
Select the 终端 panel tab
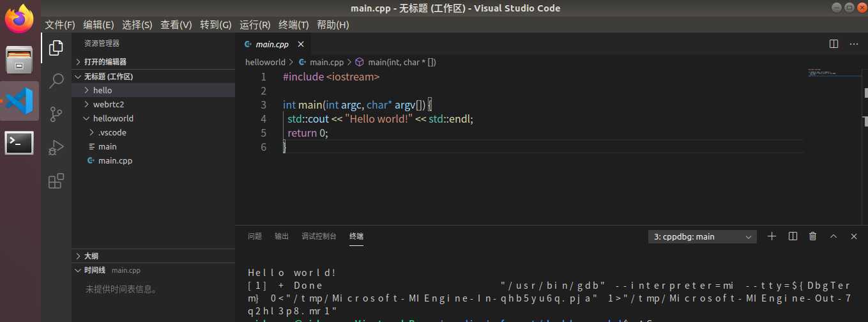coord(356,236)
